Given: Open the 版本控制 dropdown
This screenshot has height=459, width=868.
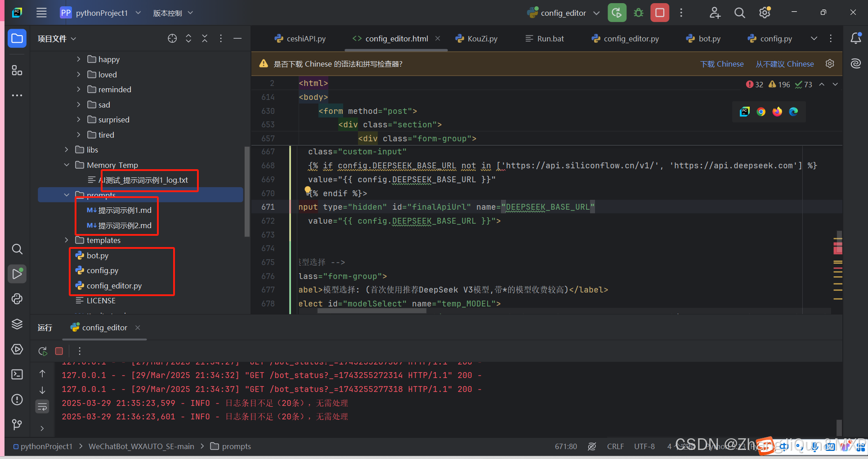Looking at the screenshot, I should 173,13.
